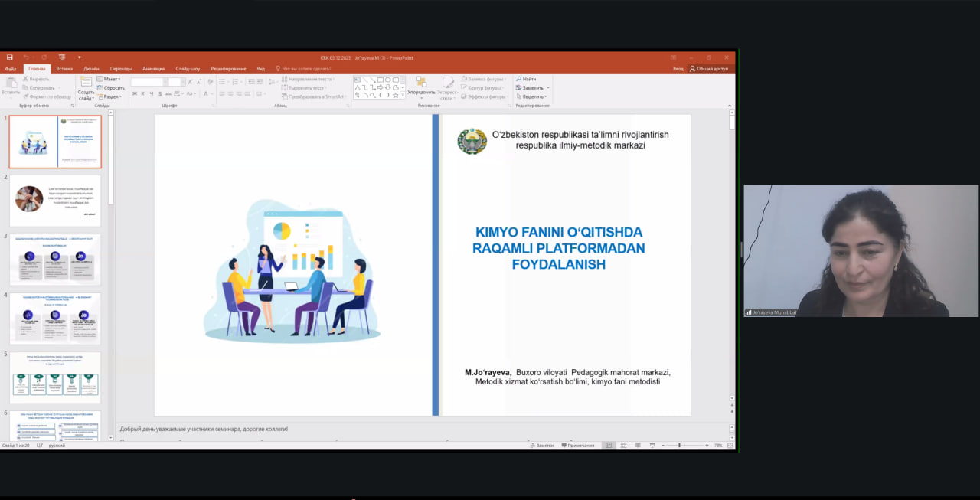Click the Underline icon in the ribbon

(x=150, y=94)
